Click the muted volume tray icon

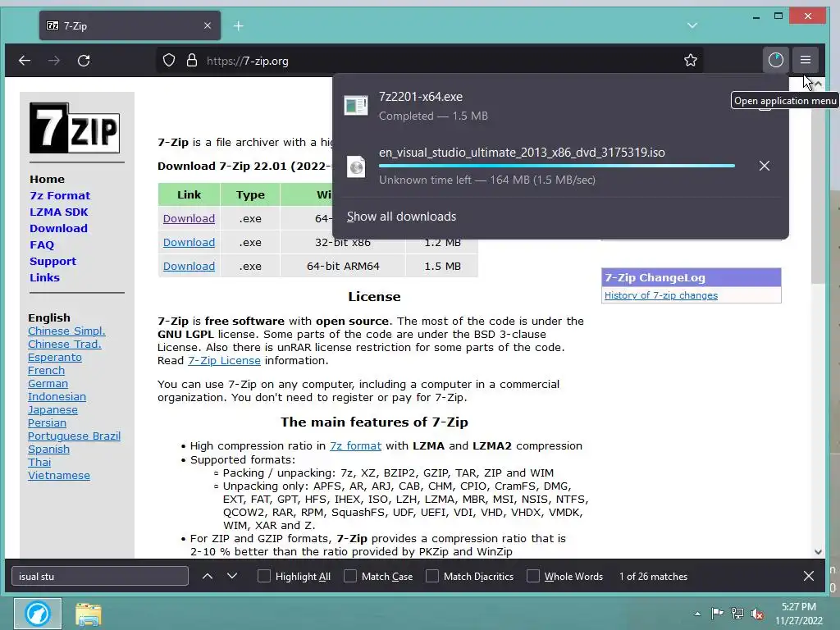(757, 614)
